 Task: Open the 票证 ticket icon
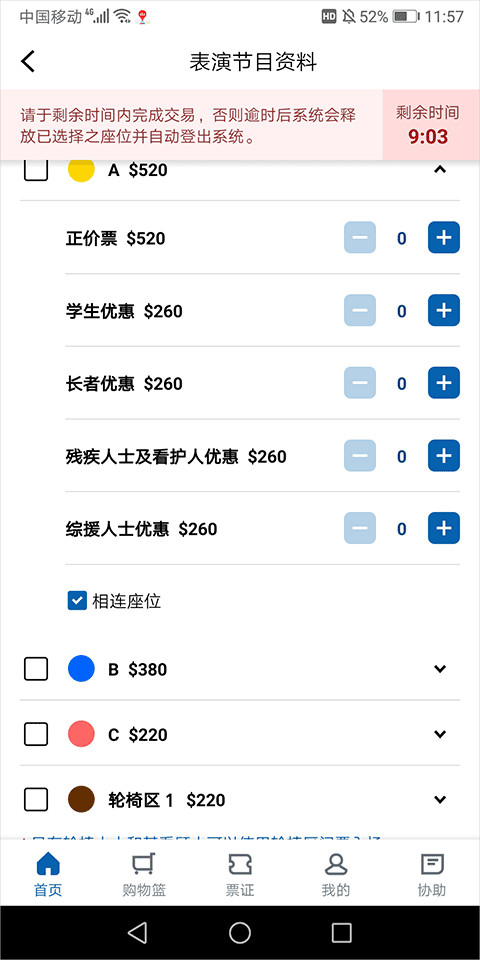(x=240, y=864)
